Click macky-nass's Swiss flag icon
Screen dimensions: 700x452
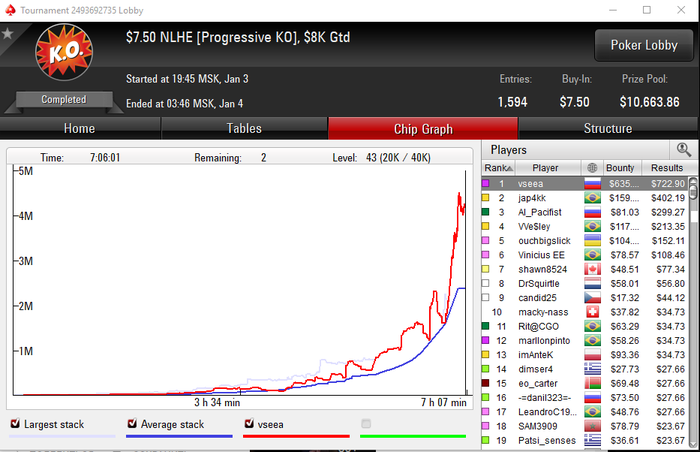[x=592, y=312]
